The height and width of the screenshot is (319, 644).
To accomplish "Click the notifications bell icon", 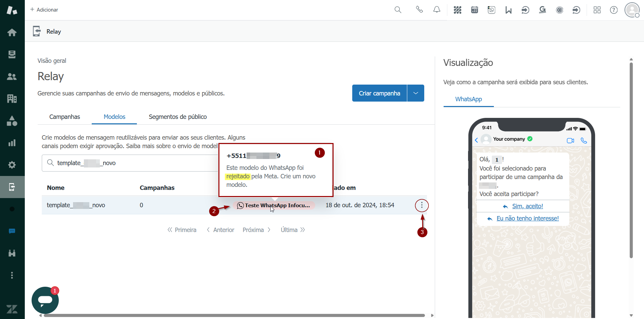I will coord(437,10).
